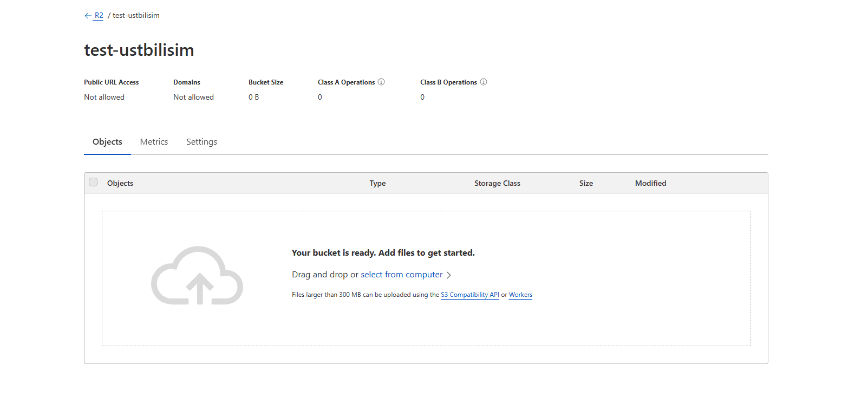Click the Objects column header
The image size is (868, 409).
(120, 183)
